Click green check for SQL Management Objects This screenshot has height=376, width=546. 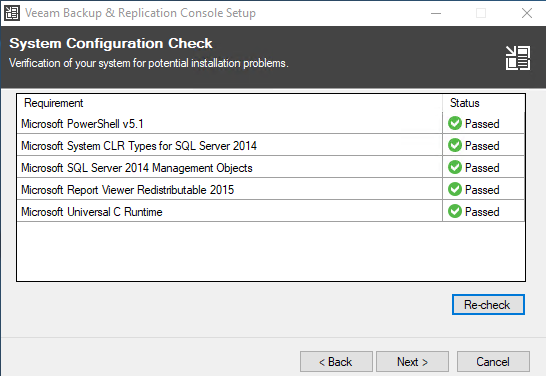[455, 167]
